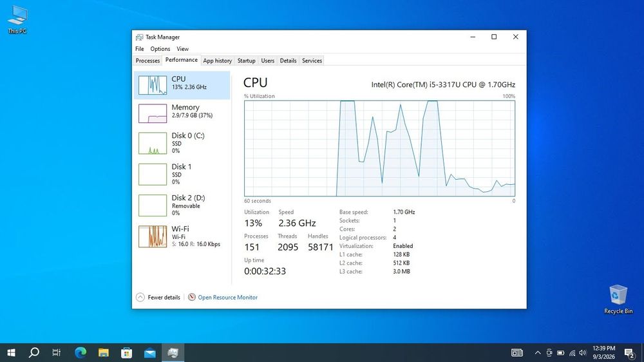
Task: Open the Mail app from the taskbar
Action: pyautogui.click(x=149, y=352)
